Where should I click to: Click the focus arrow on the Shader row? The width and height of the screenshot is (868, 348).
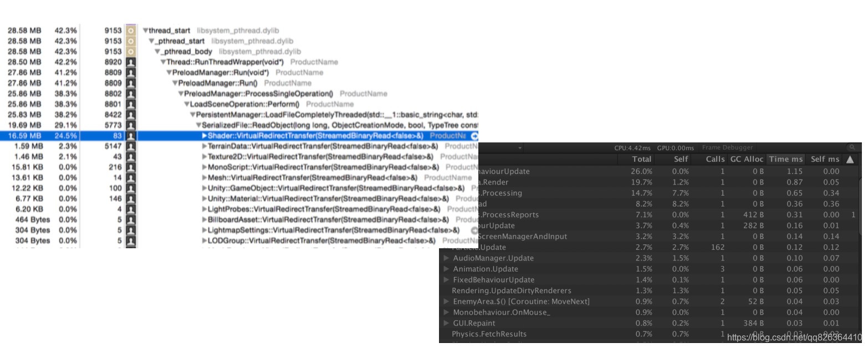474,136
